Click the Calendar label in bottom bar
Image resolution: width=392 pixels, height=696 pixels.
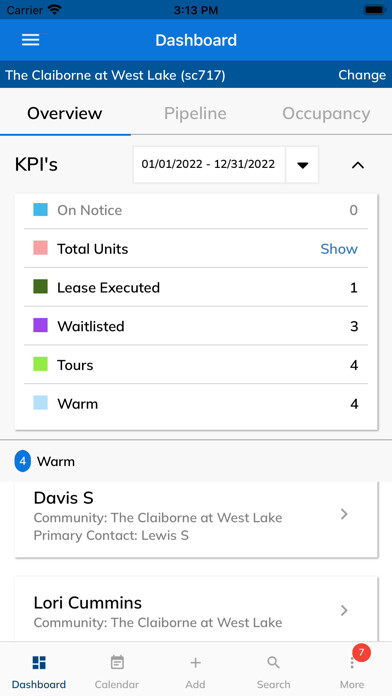[117, 684]
